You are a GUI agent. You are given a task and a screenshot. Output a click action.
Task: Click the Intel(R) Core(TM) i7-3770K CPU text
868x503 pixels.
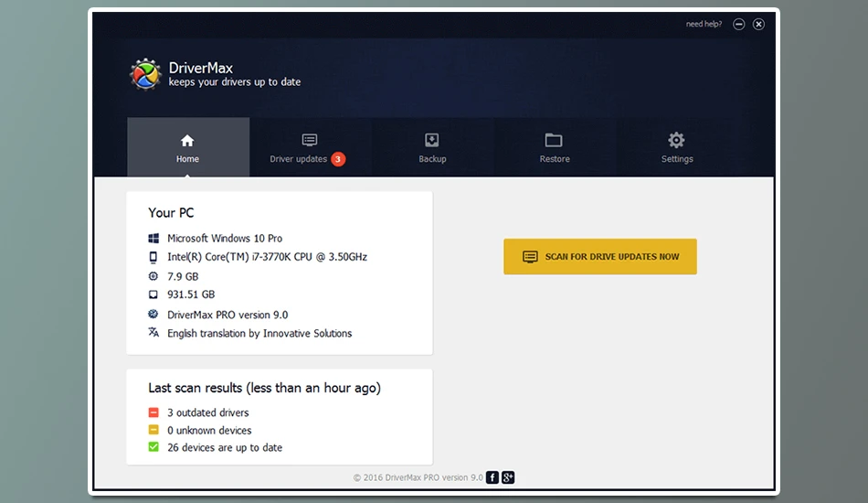click(268, 257)
